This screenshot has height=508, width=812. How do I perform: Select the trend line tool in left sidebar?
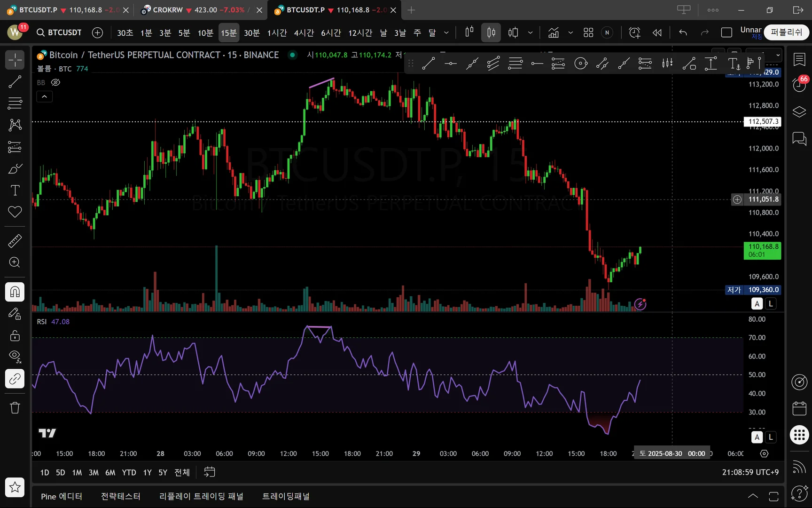click(x=15, y=82)
